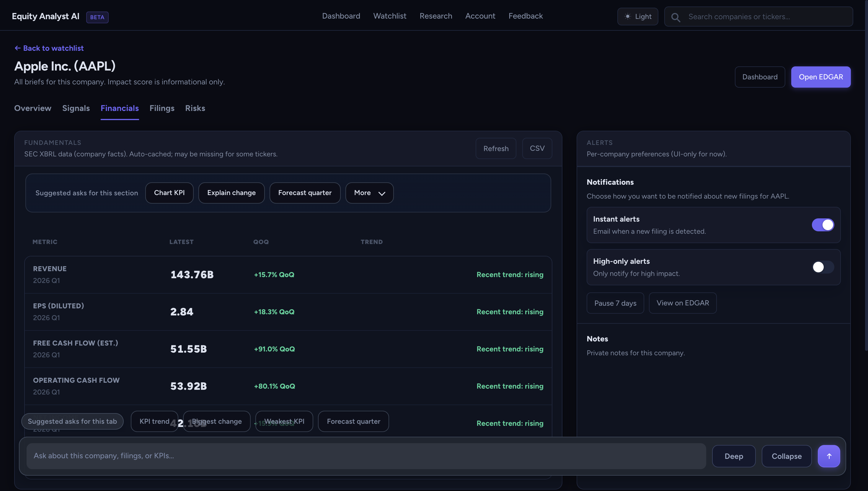Click the Chart KPI suggested ask
868x491 pixels.
click(x=169, y=193)
